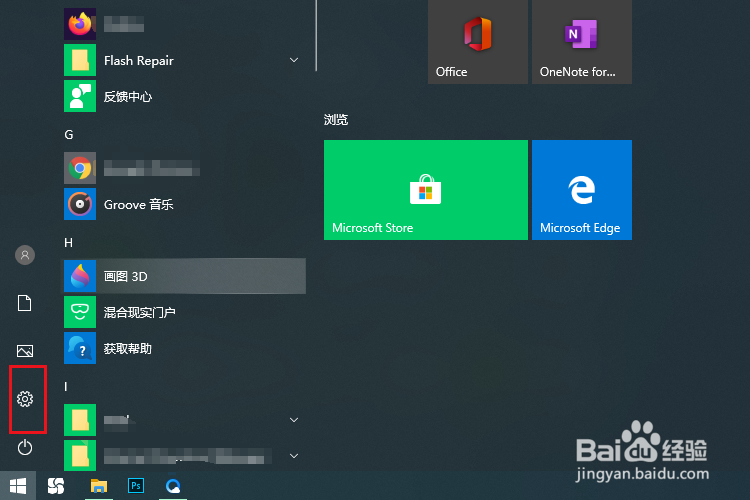Open 获取帮助 Get Help icon

tap(80, 348)
